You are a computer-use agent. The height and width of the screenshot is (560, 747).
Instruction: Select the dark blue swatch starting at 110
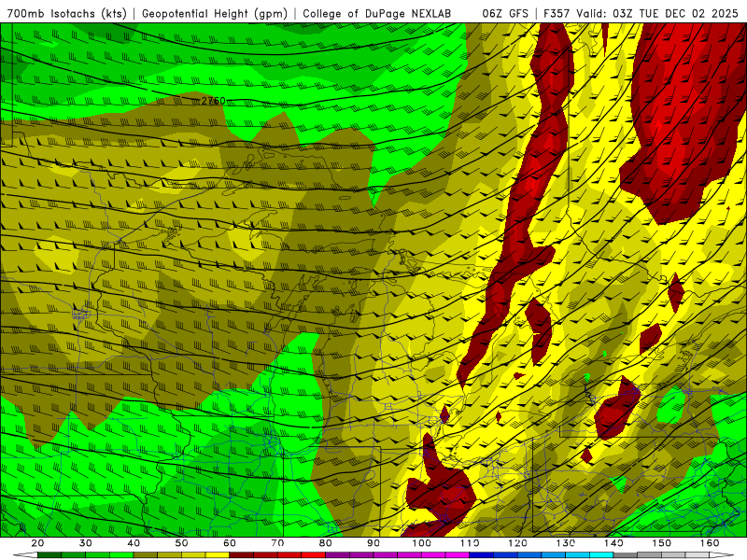(481, 555)
